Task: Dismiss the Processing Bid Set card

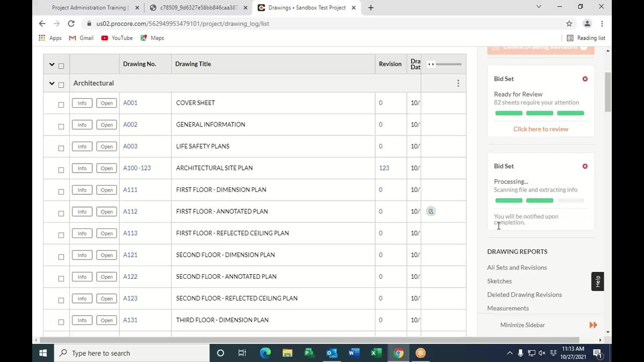Action: [585, 166]
